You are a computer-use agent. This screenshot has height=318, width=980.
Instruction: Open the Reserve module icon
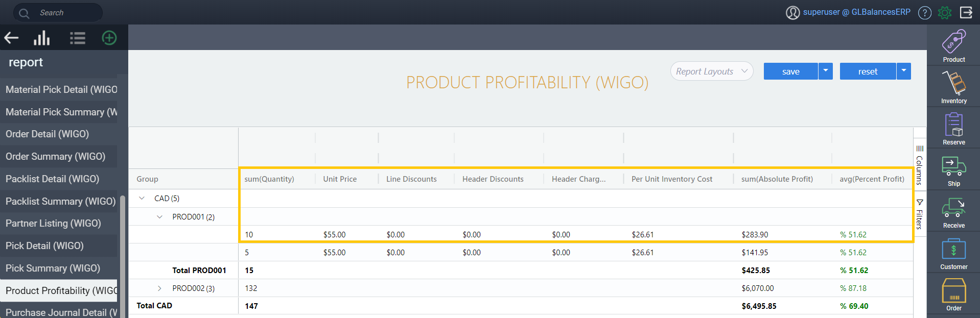point(954,129)
